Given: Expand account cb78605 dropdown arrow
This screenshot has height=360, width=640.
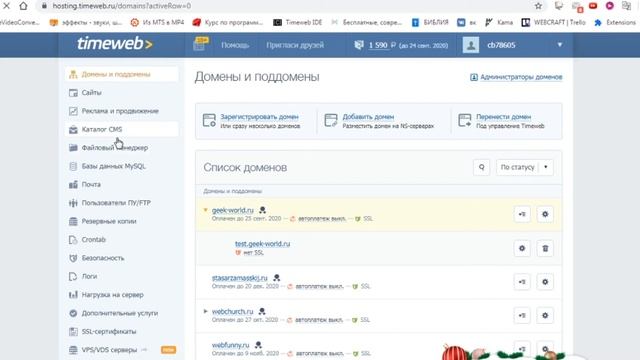Looking at the screenshot, I should 560,44.
